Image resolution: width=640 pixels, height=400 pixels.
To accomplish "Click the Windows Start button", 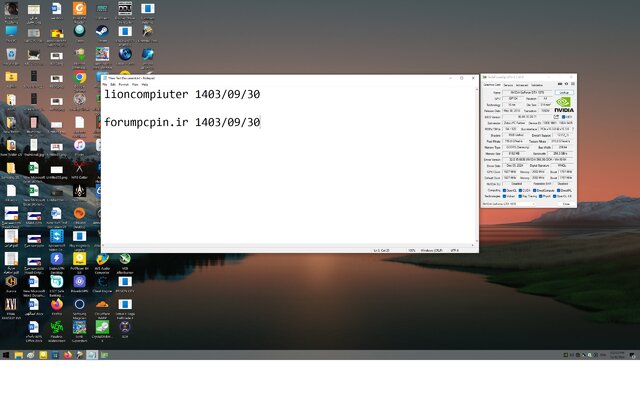I will point(5,354).
